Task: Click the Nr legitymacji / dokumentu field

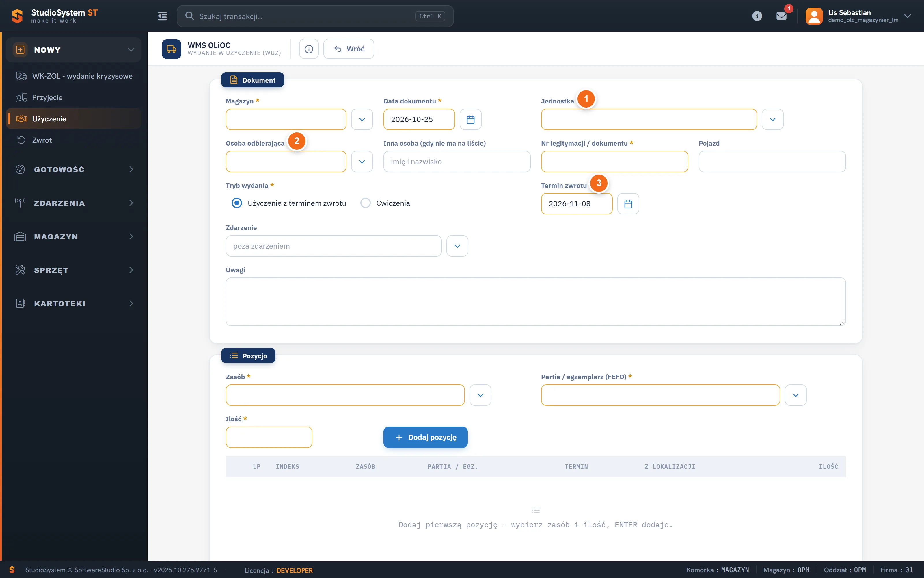Action: tap(614, 162)
